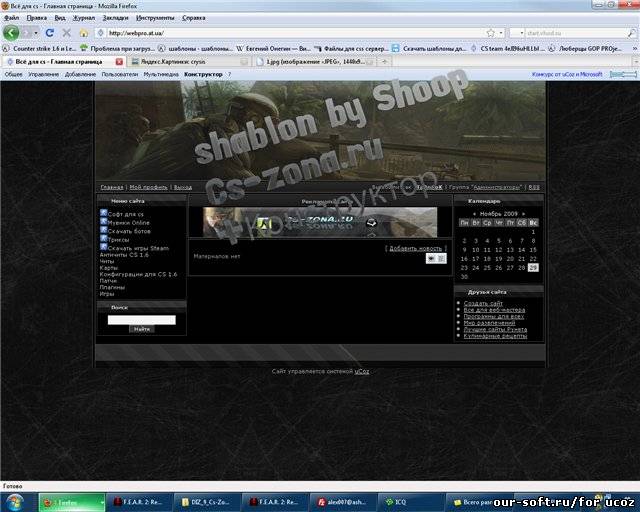Click the browser search box
This screenshot has height=512, width=640.
pos(576,33)
